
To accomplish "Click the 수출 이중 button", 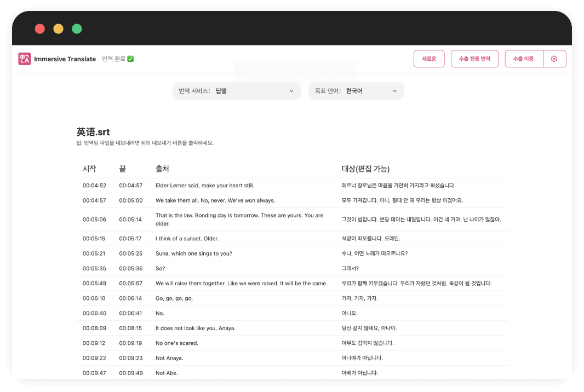I will (524, 59).
